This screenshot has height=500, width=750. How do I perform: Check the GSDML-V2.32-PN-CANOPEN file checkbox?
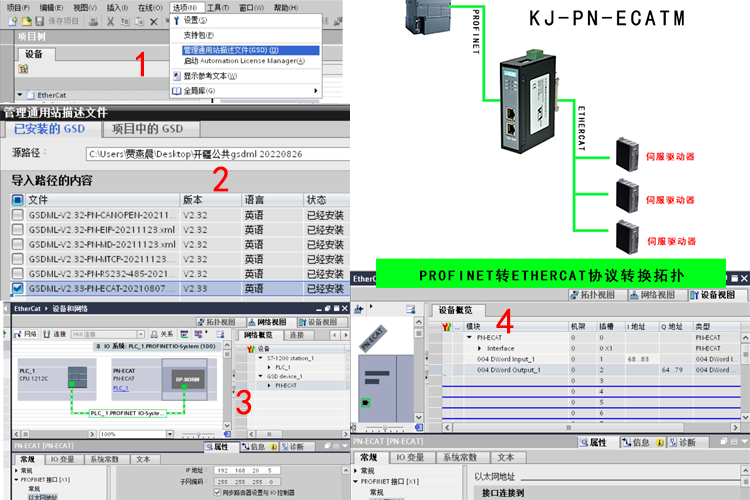pyautogui.click(x=18, y=215)
